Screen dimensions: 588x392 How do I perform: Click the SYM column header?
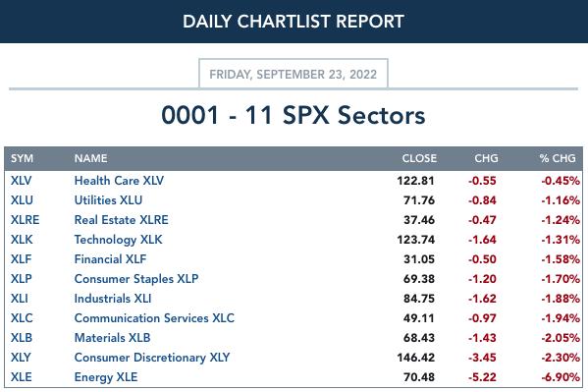(22, 158)
